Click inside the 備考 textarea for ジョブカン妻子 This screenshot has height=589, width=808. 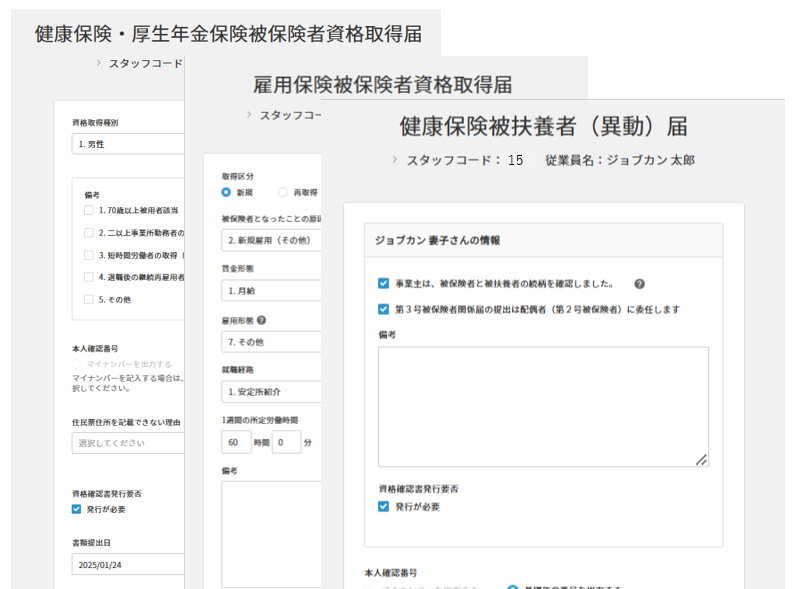pyautogui.click(x=542, y=405)
